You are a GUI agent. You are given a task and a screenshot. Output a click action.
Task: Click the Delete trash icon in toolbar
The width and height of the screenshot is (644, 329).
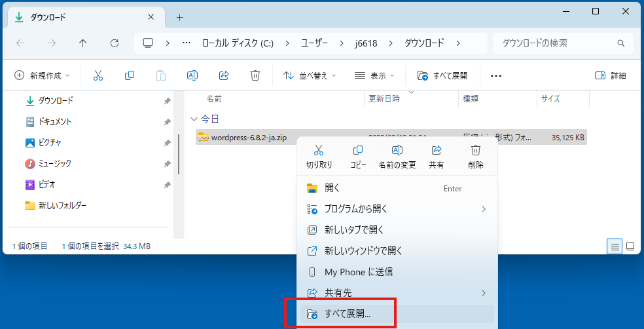255,75
